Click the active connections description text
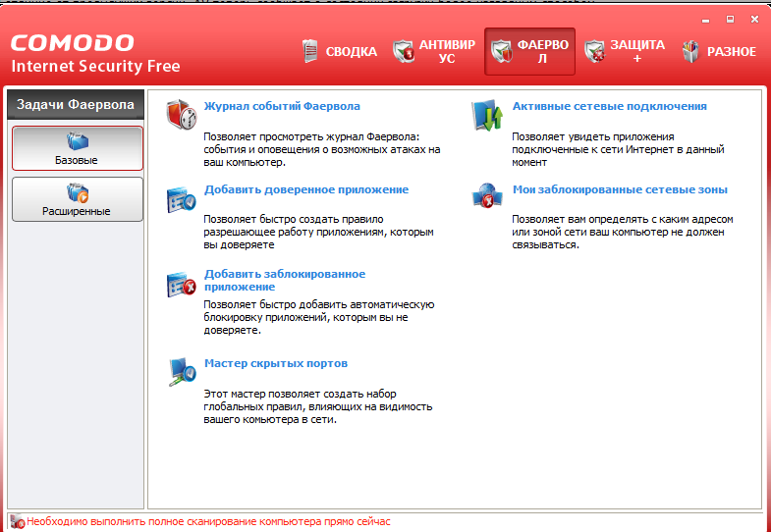The image size is (771, 532). pyautogui.click(x=618, y=149)
